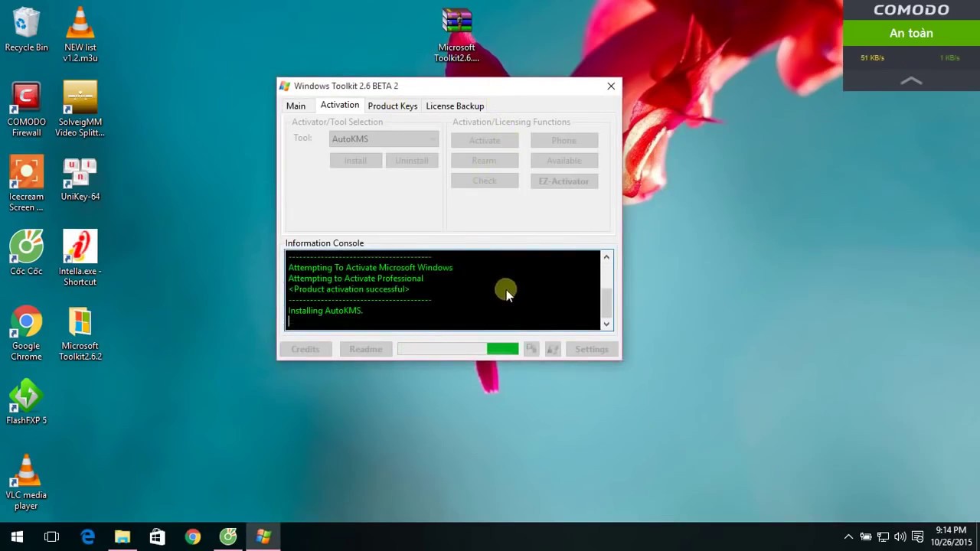Click the Windows Toolkit taskbar icon
The image size is (980, 551).
tap(263, 537)
